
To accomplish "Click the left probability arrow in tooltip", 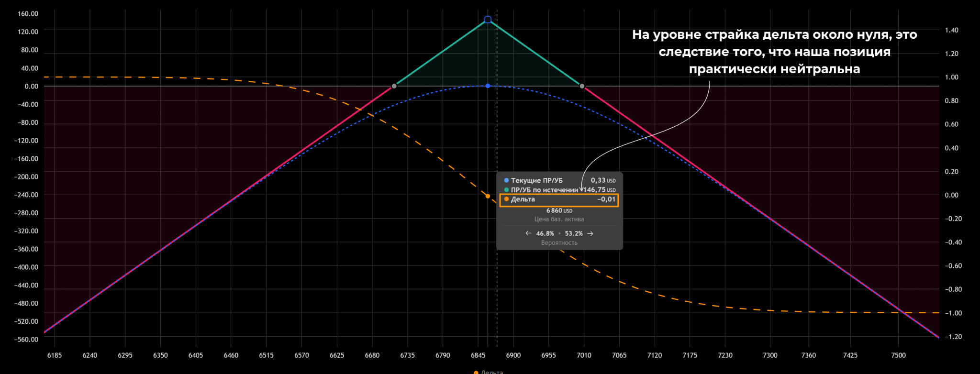I will [528, 233].
